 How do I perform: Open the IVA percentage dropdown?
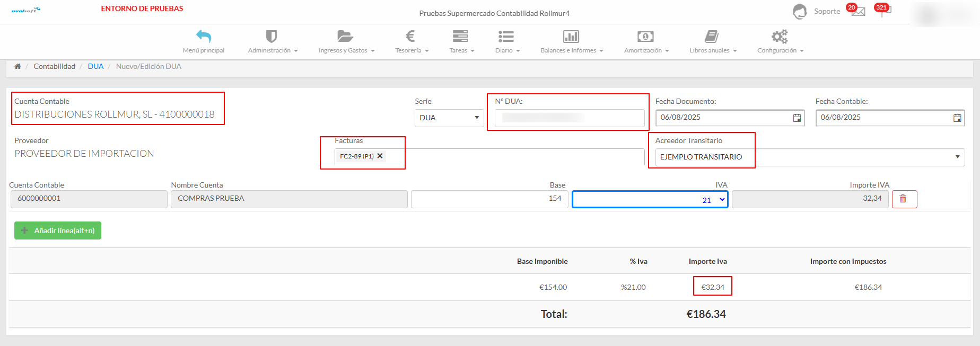[650, 200]
